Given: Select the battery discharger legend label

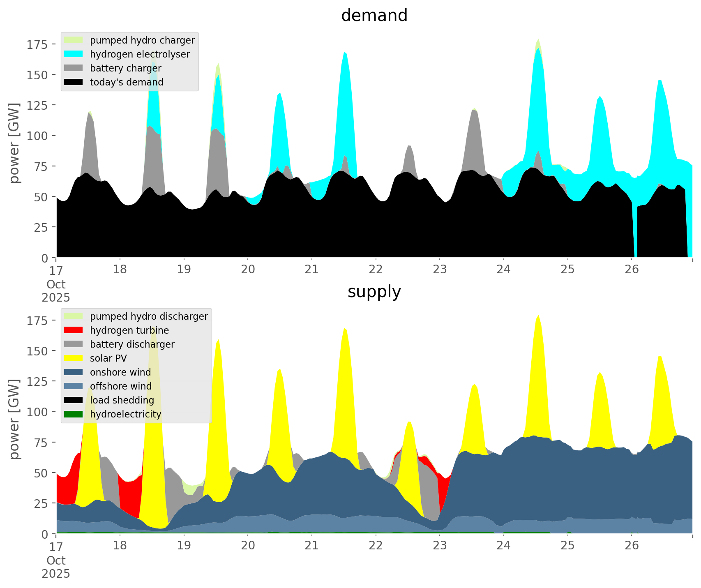Looking at the screenshot, I should click(132, 344).
